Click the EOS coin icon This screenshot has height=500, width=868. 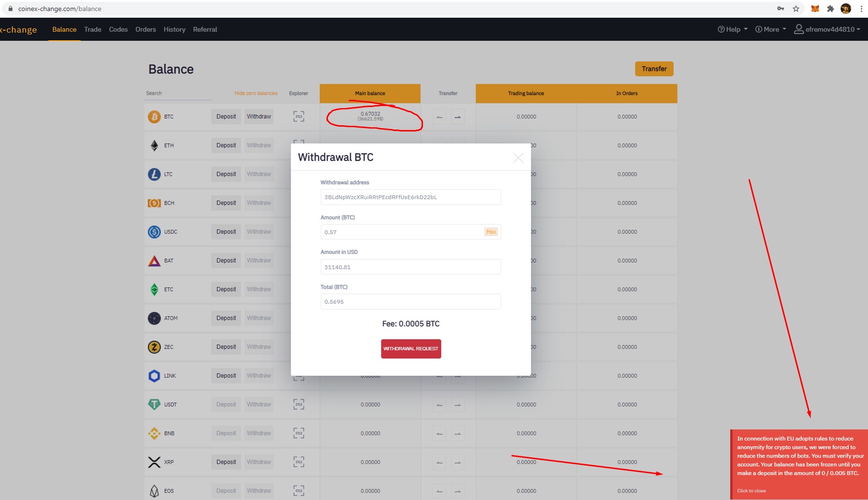(x=154, y=491)
